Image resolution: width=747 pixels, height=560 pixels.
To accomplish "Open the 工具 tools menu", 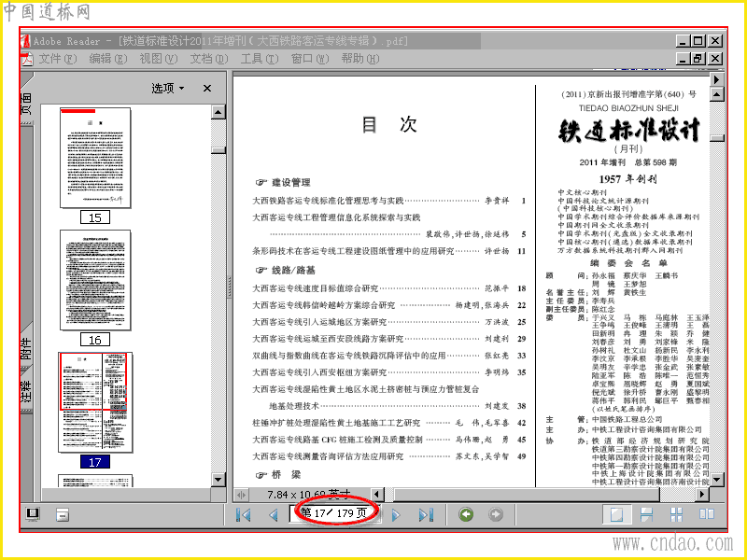I will pos(260,59).
